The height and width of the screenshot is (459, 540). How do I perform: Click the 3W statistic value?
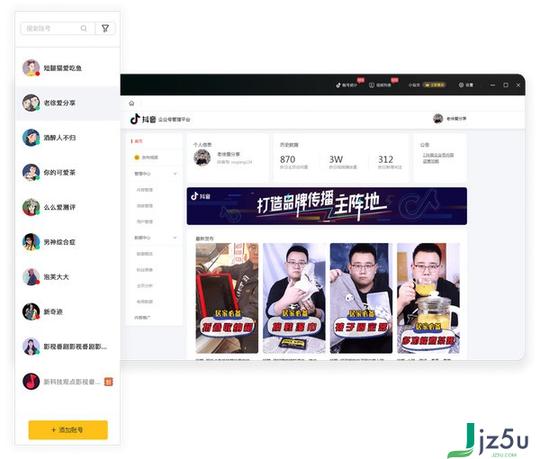(x=336, y=159)
